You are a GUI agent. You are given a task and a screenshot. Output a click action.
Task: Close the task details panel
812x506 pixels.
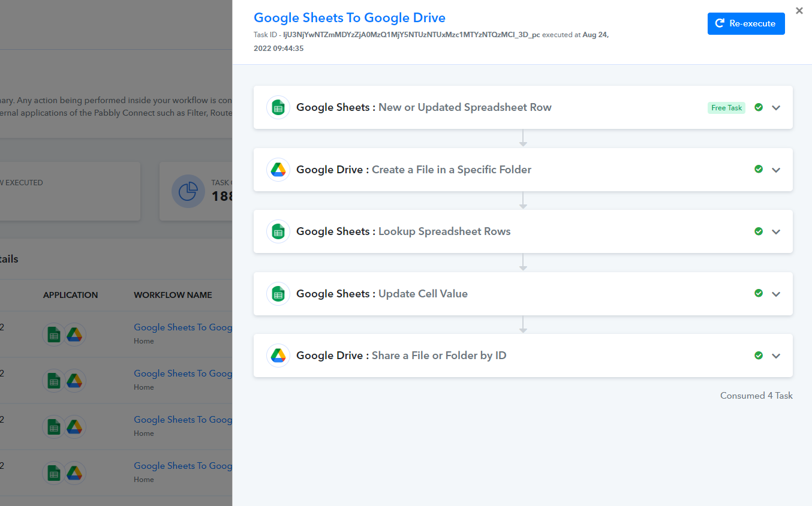click(799, 11)
